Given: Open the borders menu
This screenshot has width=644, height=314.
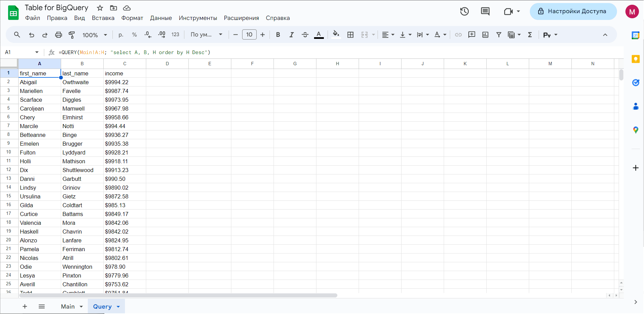Looking at the screenshot, I should [351, 34].
